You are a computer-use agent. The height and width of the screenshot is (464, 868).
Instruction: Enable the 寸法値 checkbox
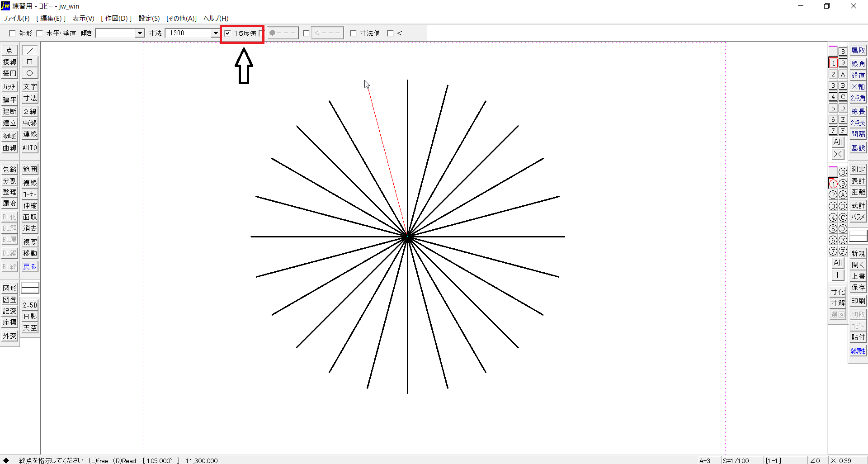pos(354,33)
